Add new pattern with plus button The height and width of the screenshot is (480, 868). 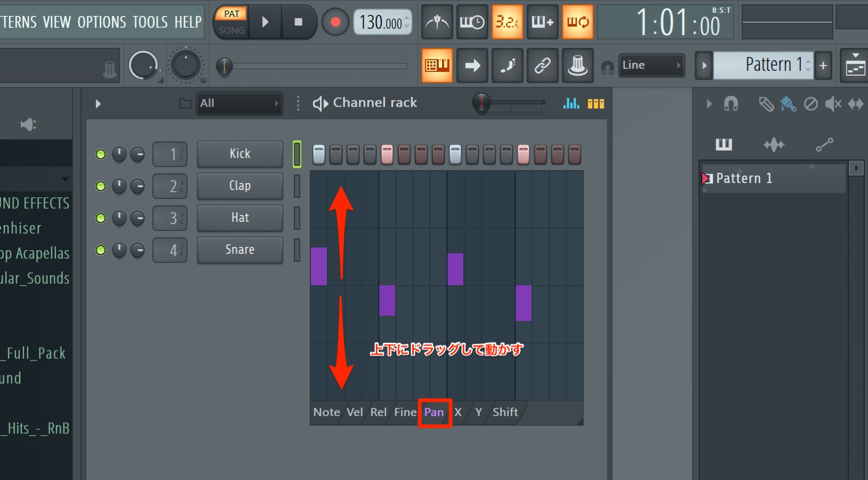point(823,66)
